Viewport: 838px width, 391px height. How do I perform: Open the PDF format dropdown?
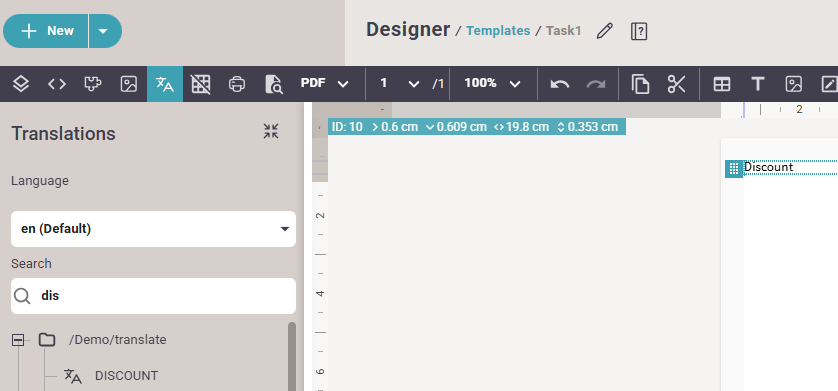click(x=324, y=84)
